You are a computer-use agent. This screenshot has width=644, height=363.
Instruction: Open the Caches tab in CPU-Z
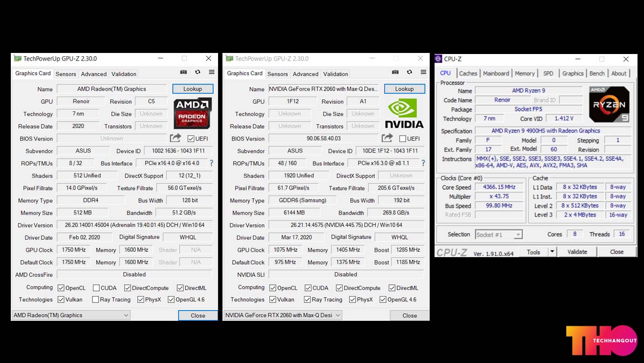coord(468,73)
